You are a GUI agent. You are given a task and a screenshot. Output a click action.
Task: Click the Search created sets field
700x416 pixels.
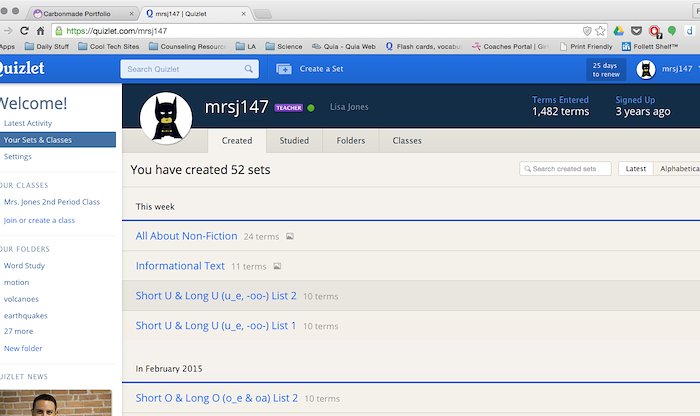point(565,169)
